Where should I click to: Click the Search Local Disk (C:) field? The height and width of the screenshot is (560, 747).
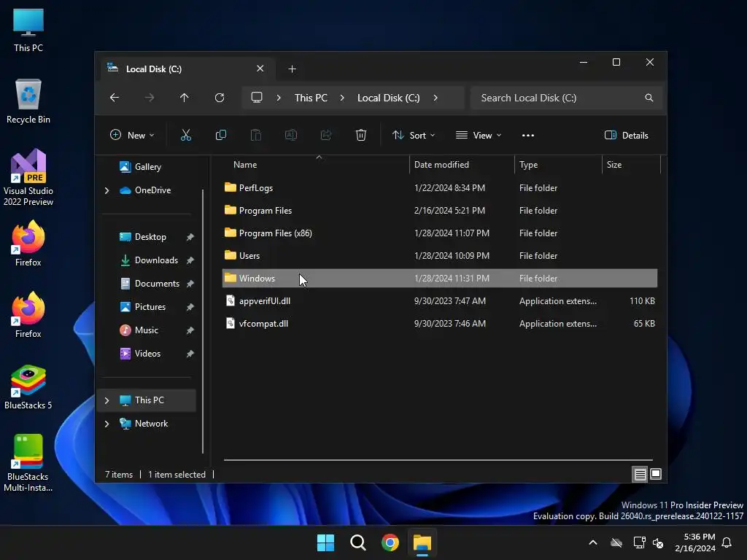pos(566,98)
